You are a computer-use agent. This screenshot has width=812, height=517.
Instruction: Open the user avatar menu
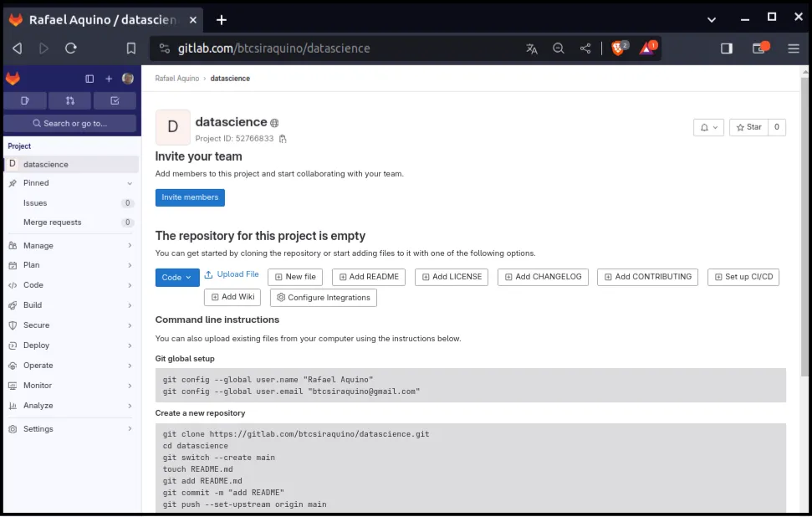click(x=128, y=79)
